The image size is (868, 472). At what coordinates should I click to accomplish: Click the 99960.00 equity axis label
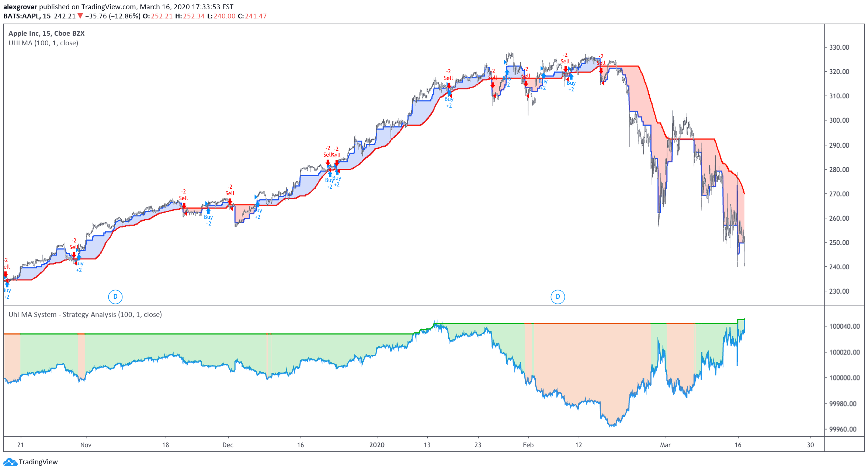(x=843, y=429)
